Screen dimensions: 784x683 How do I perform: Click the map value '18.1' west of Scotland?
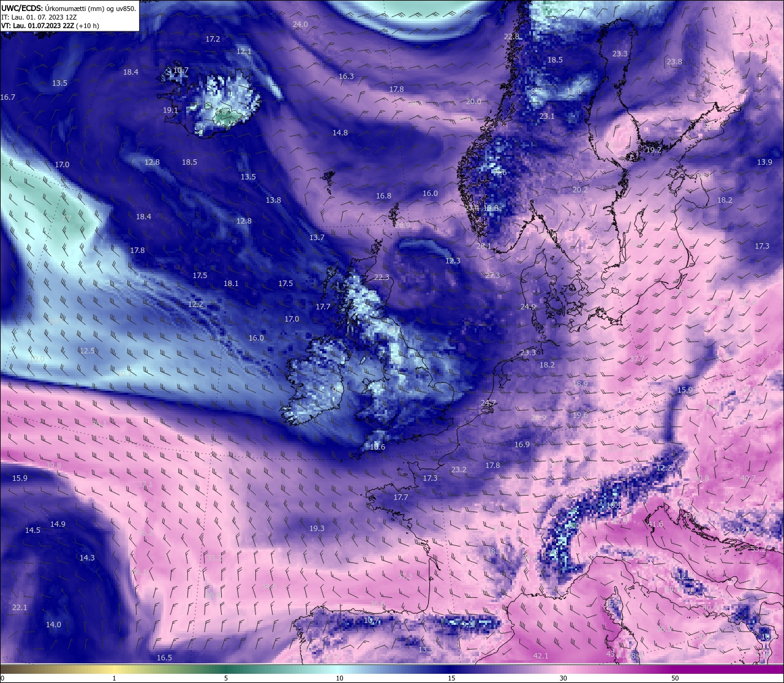[x=231, y=284]
